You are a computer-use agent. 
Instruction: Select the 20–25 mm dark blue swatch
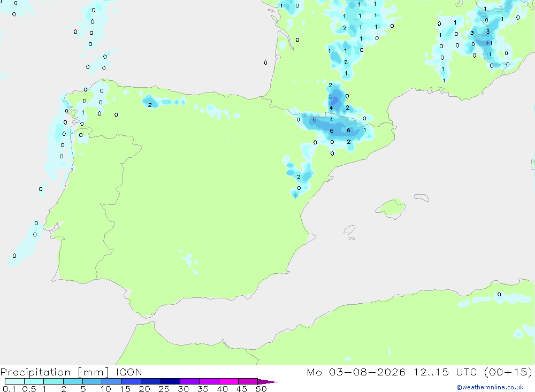click(151, 381)
